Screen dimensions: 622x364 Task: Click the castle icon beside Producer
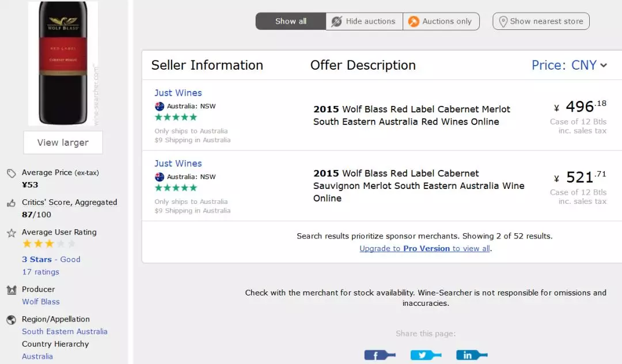(x=11, y=290)
